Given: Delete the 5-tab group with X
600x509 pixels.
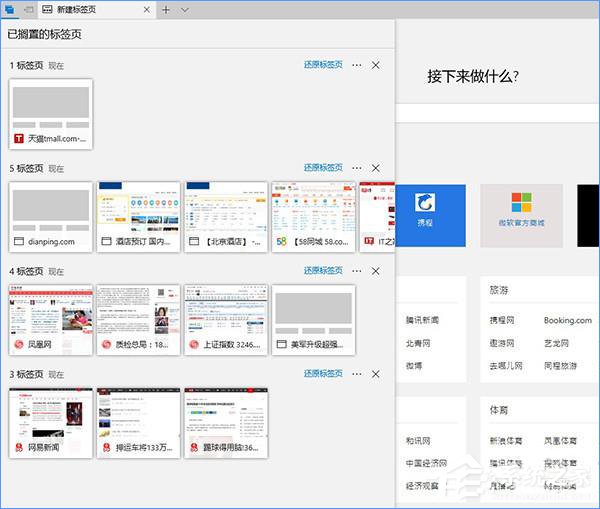Looking at the screenshot, I should coord(376,167).
